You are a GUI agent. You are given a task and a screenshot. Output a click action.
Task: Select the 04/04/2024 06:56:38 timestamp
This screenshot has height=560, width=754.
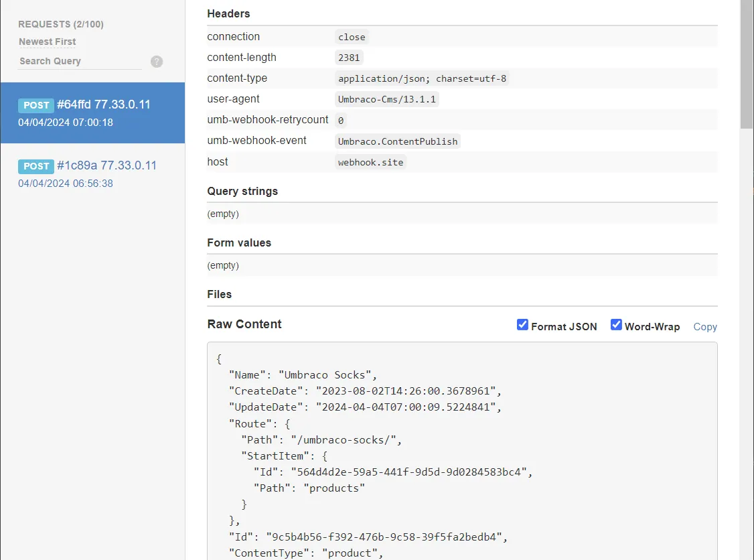[x=66, y=184]
